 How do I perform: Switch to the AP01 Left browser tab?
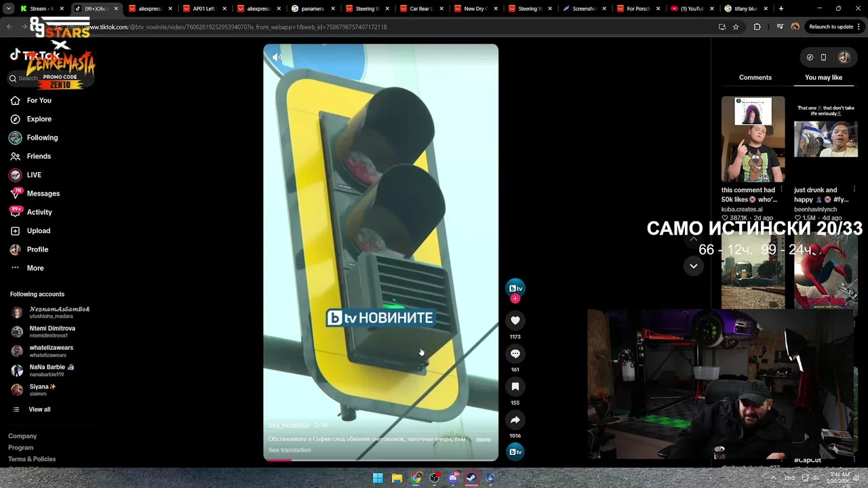point(203,9)
